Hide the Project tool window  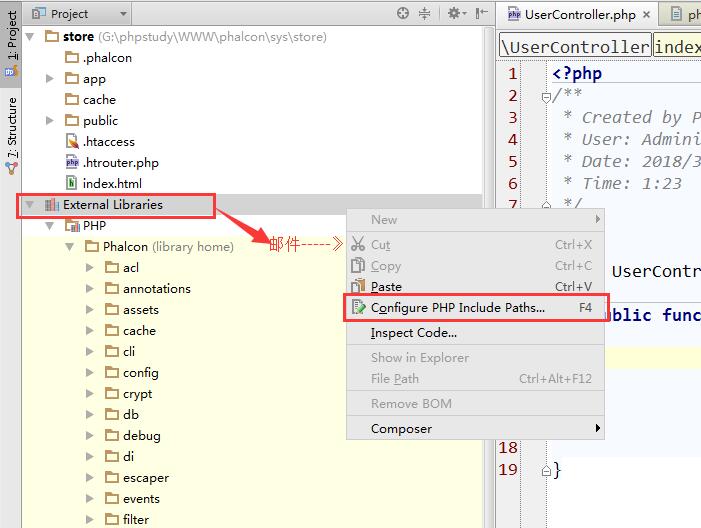point(479,13)
